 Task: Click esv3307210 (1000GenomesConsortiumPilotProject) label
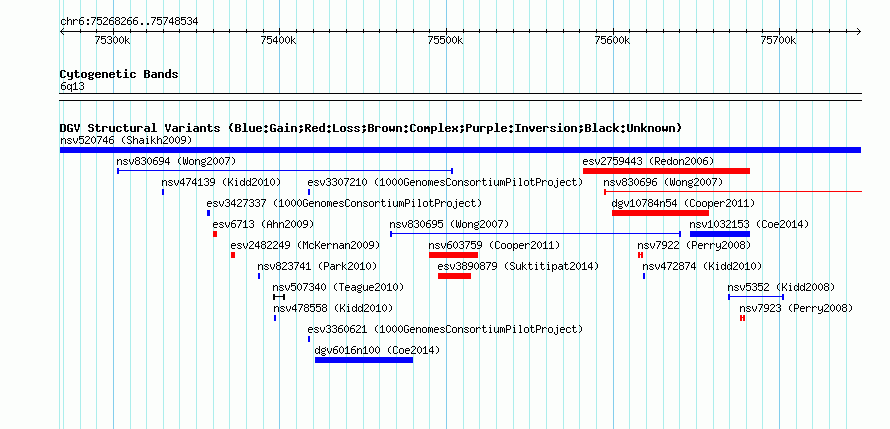click(446, 182)
